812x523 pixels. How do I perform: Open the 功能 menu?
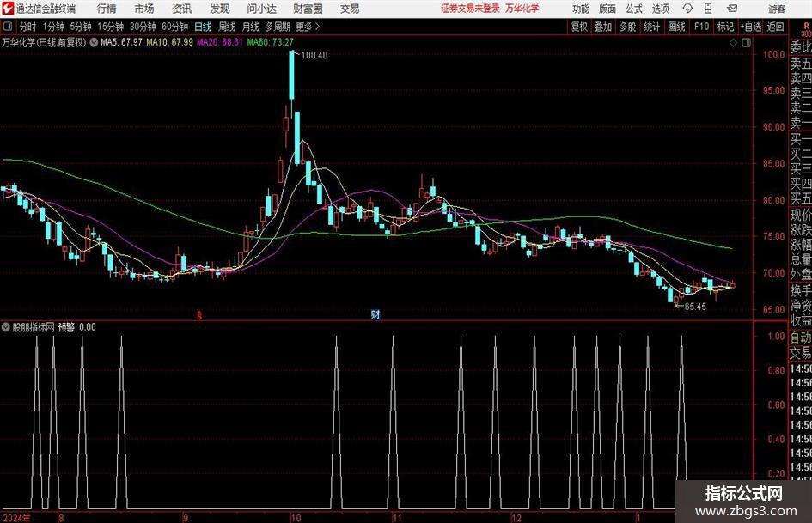[x=581, y=9]
